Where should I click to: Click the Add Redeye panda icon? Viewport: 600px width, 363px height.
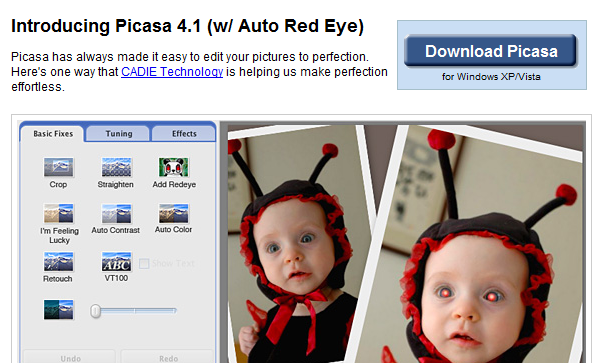point(174,168)
